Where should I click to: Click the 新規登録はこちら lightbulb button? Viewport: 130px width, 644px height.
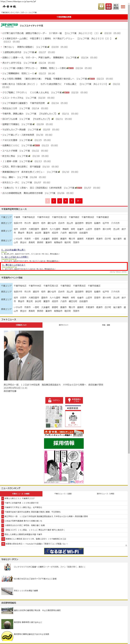pyautogui.click(x=74, y=400)
